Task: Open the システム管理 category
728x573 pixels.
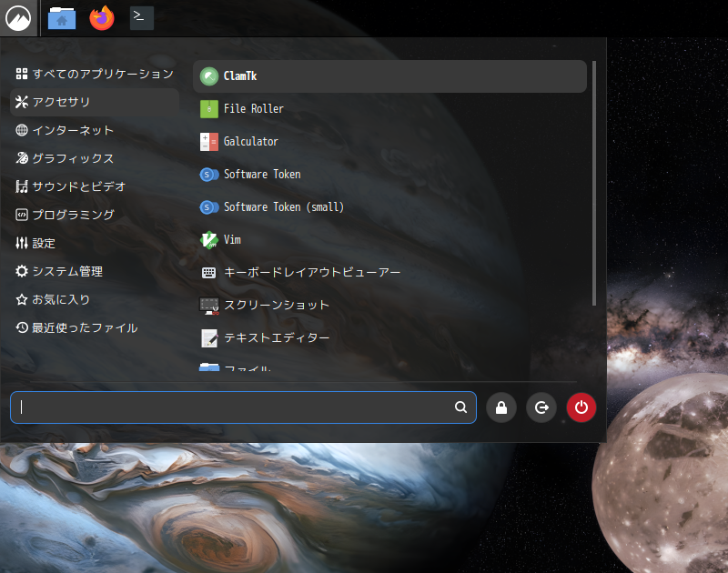Action: [95, 271]
